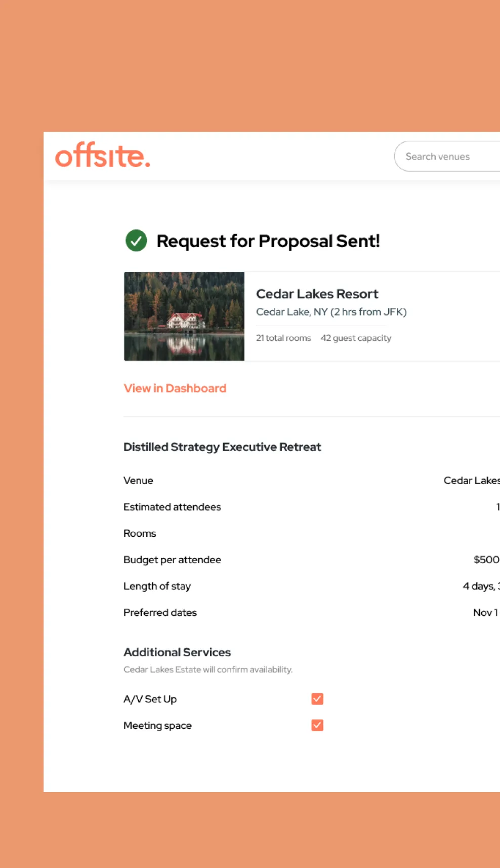The height and width of the screenshot is (868, 500).
Task: Click the A/V Set Up label
Action: tap(150, 699)
